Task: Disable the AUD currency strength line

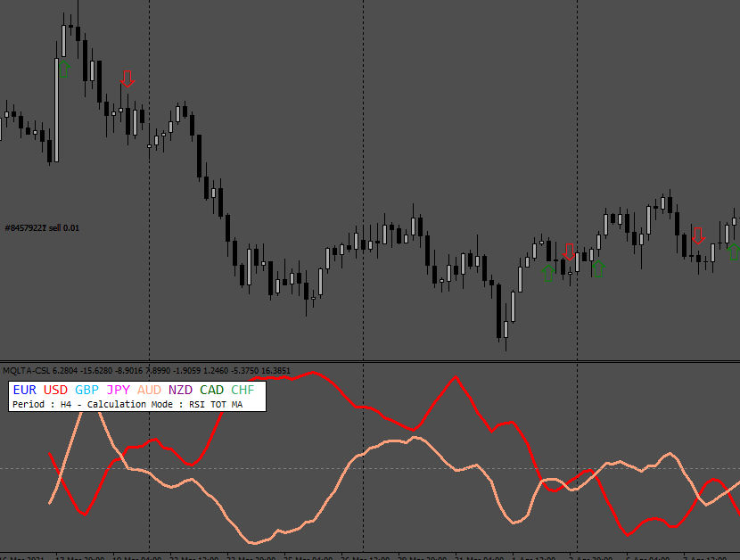Action: (149, 390)
